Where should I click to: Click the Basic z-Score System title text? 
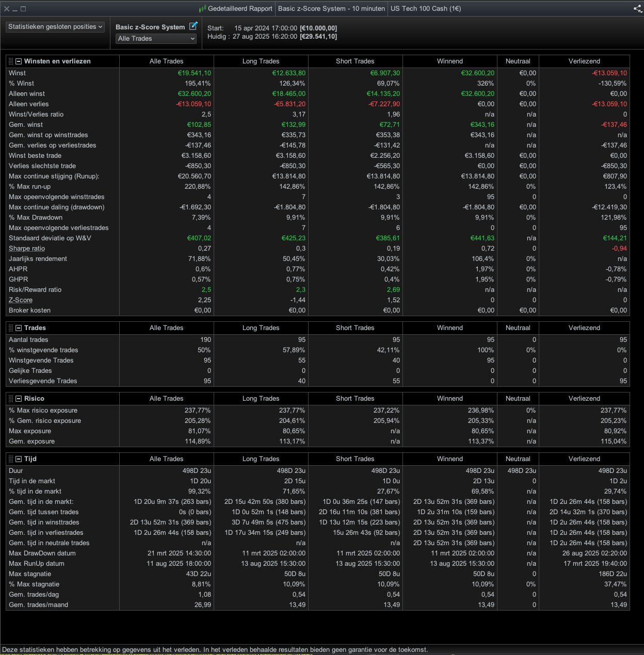point(150,27)
